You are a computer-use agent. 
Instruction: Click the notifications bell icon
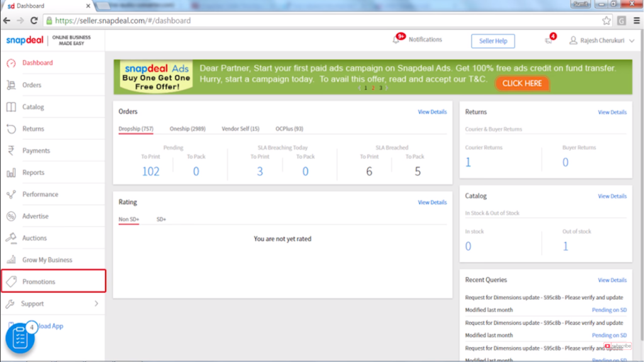coord(396,40)
